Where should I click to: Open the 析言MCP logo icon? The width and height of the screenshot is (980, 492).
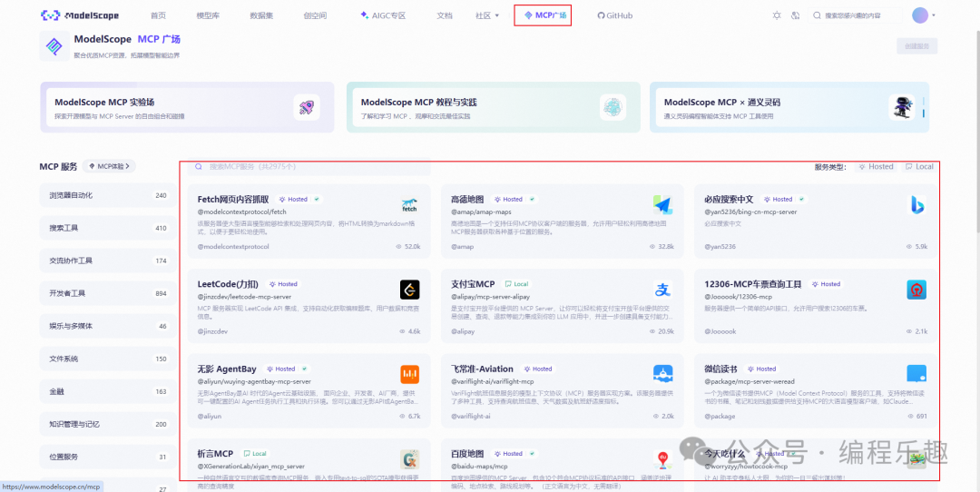(x=409, y=458)
